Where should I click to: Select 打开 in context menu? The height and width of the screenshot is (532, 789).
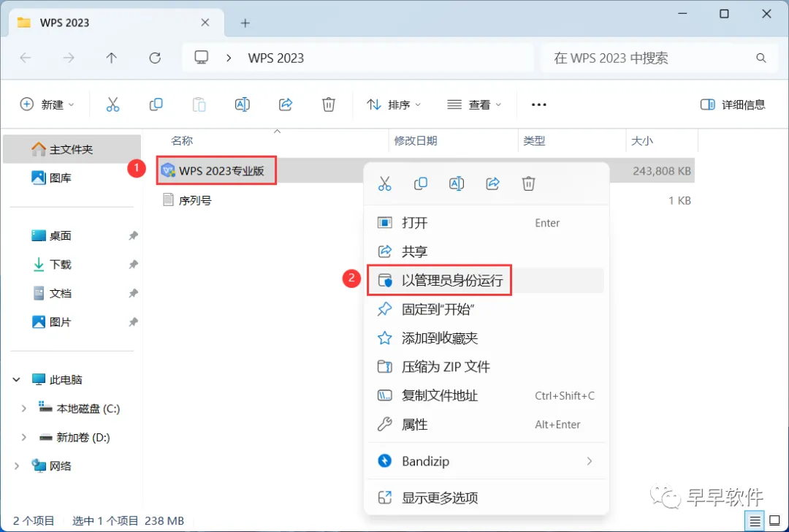(486, 223)
